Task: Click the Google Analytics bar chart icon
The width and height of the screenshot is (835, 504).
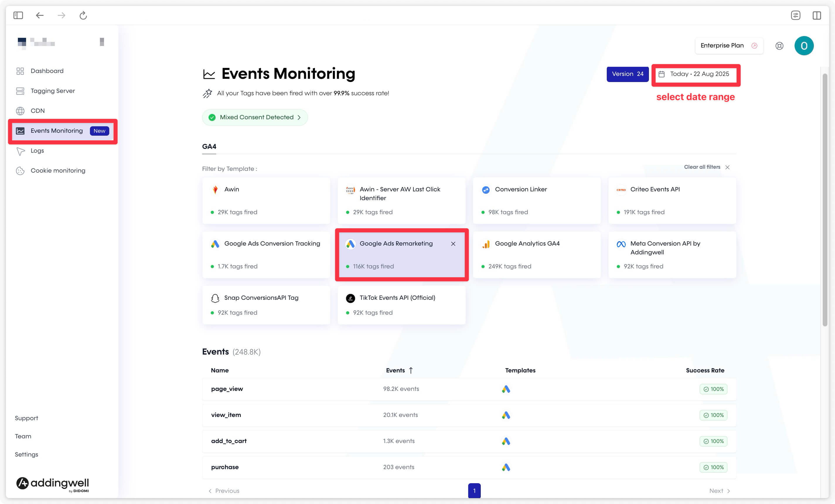Action: pos(485,244)
